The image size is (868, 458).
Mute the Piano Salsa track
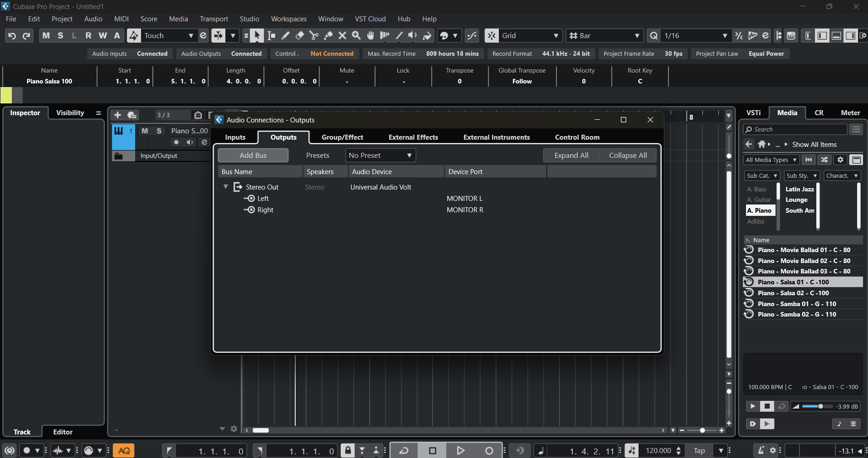pyautogui.click(x=145, y=131)
